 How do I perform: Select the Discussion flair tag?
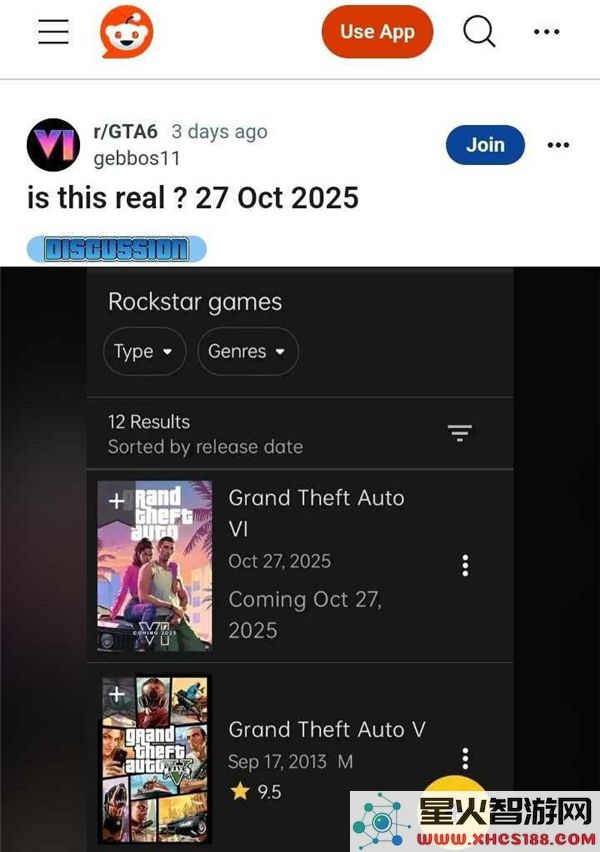116,249
